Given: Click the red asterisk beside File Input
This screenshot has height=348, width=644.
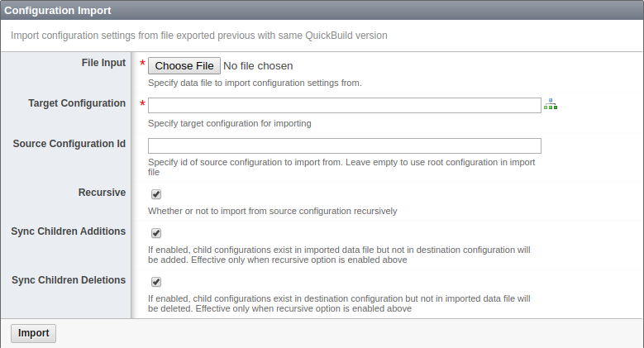Looking at the screenshot, I should [x=142, y=64].
